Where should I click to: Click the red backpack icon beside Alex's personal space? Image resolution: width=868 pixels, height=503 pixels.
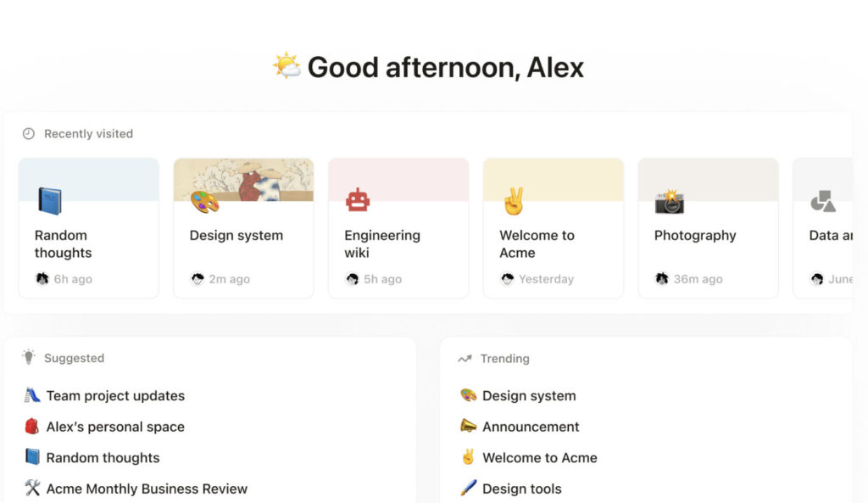[x=31, y=427]
